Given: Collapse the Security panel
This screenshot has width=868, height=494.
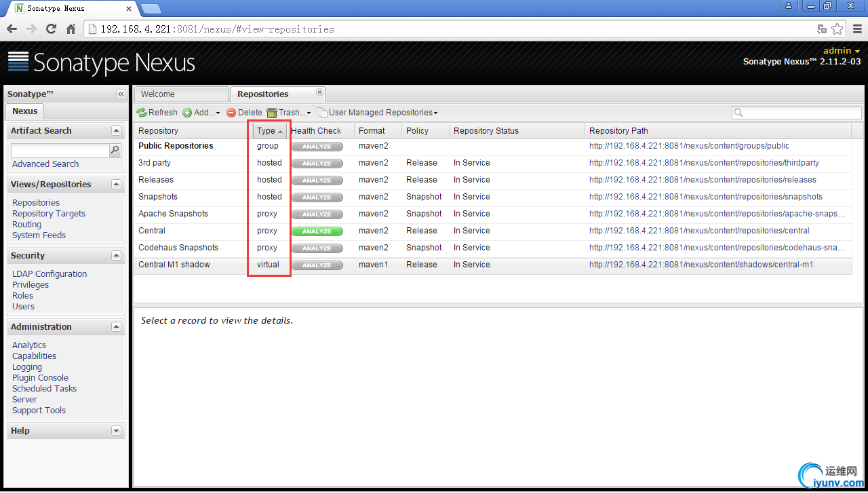Looking at the screenshot, I should click(x=116, y=256).
